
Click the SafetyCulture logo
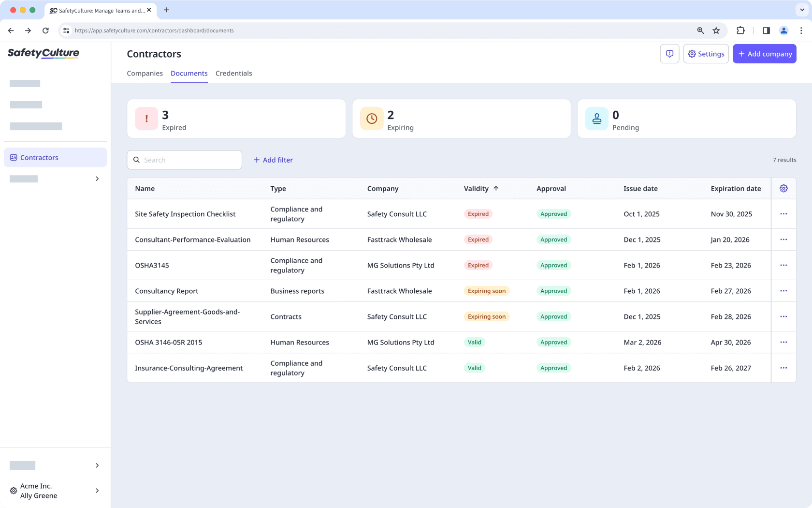coord(43,53)
